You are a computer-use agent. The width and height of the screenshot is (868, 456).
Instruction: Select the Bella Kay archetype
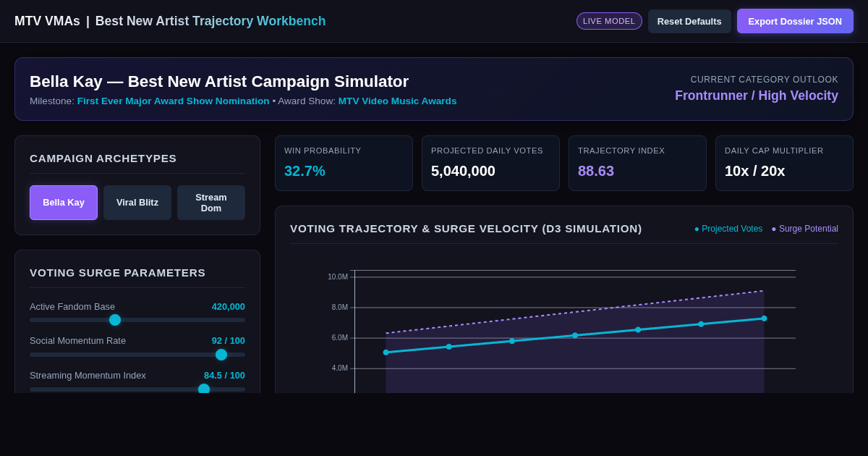64,203
